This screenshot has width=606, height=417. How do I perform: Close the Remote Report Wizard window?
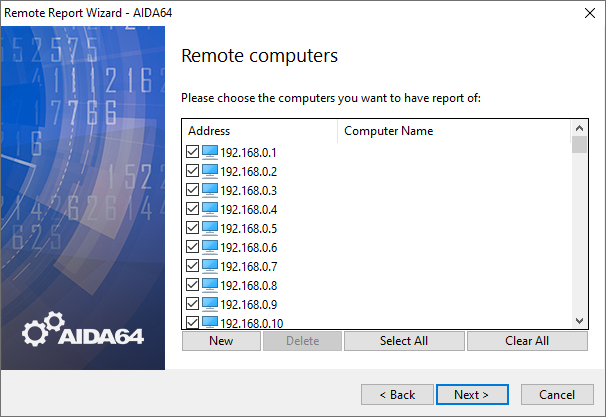click(590, 13)
